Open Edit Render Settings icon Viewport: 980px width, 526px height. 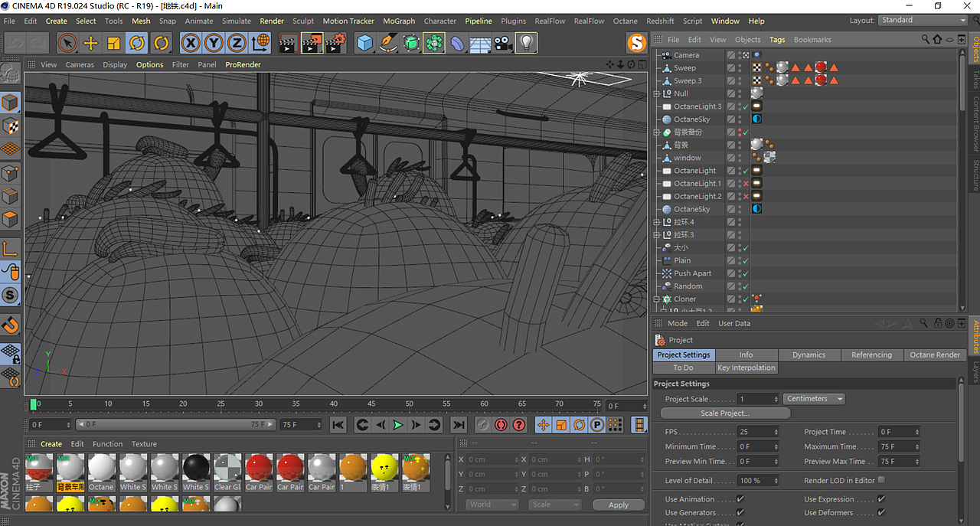coord(335,43)
